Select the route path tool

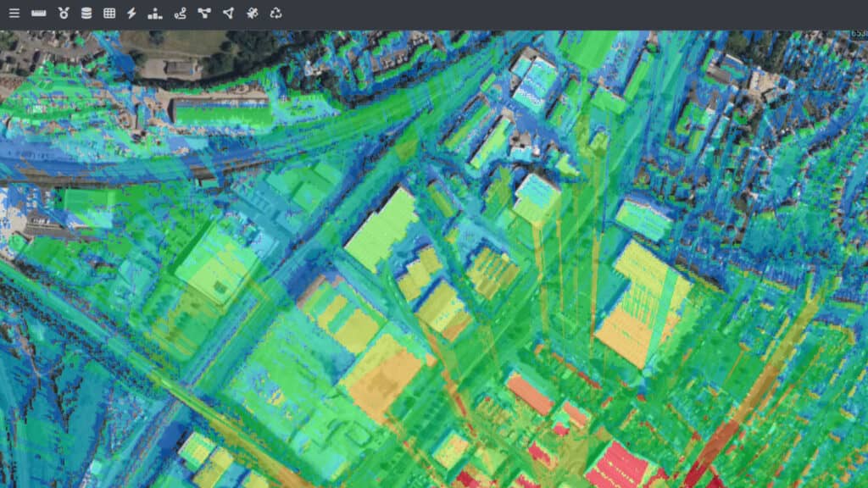180,14
